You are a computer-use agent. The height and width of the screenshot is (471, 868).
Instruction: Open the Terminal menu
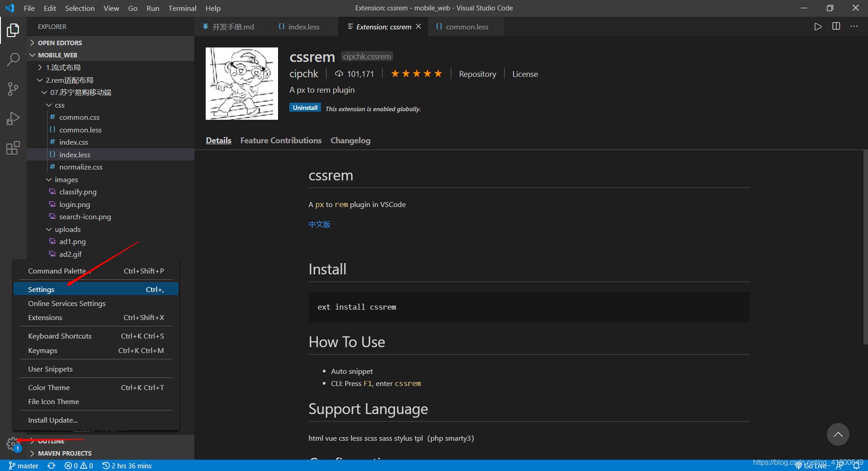coord(182,8)
